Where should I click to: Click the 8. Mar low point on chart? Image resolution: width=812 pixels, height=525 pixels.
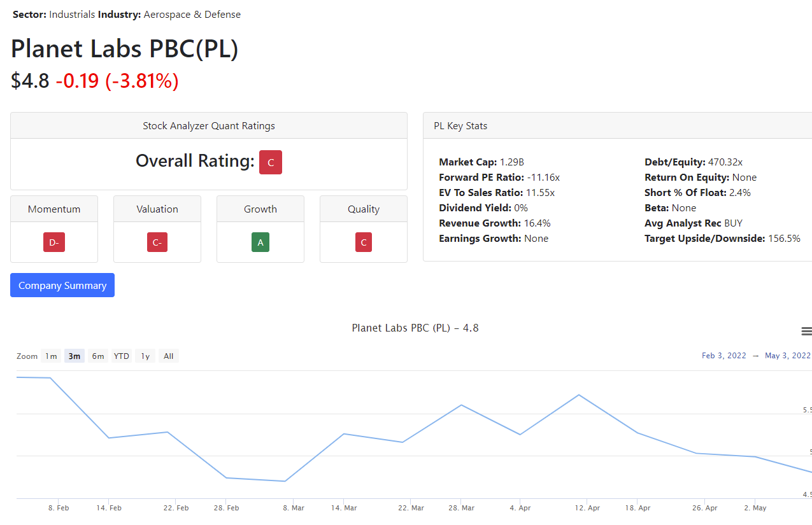click(285, 481)
